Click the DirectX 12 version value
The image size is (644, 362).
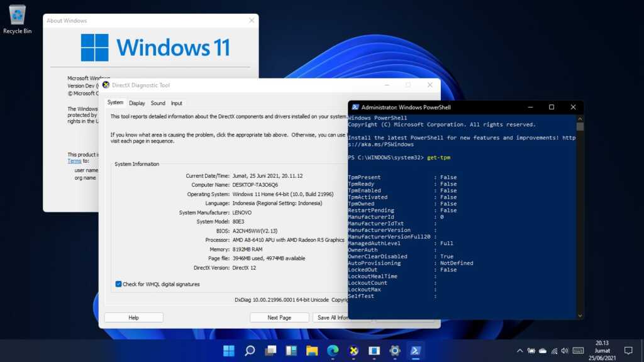click(244, 268)
